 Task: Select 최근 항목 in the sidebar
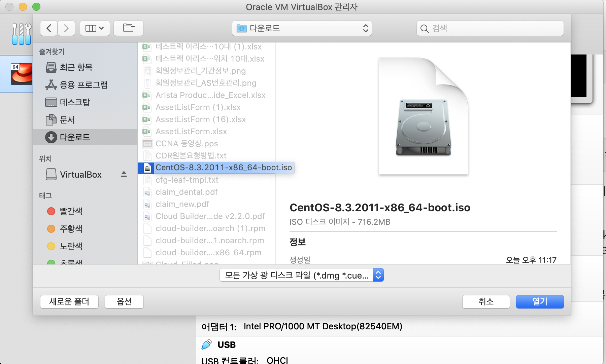pos(86,67)
